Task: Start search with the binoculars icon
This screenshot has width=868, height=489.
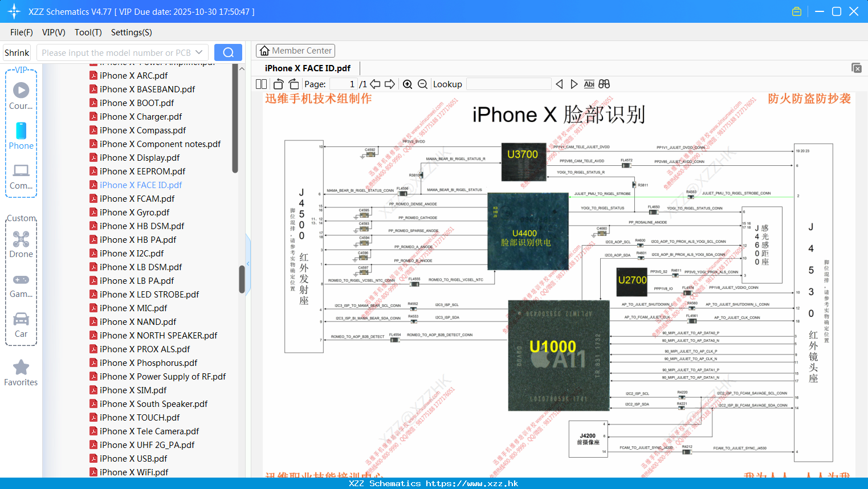Action: (604, 84)
